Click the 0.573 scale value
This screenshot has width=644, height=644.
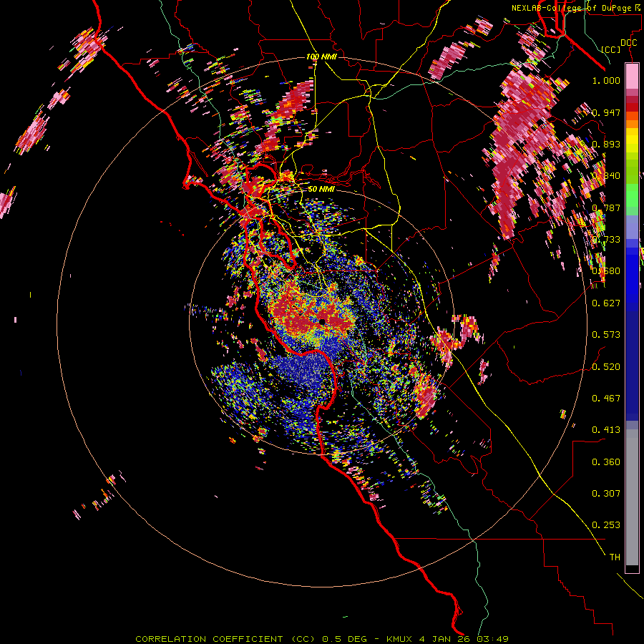pos(606,335)
